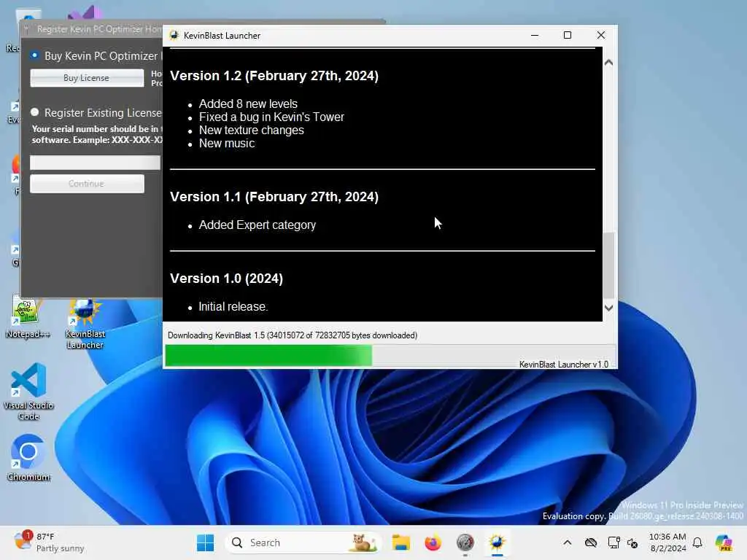
Task: Open File Explorer from the taskbar
Action: (x=400, y=542)
